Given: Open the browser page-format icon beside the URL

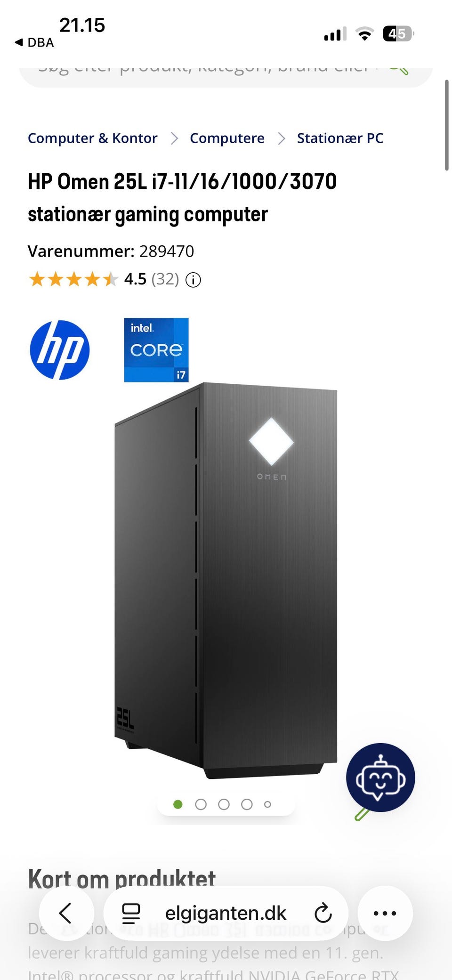Looking at the screenshot, I should [x=131, y=913].
